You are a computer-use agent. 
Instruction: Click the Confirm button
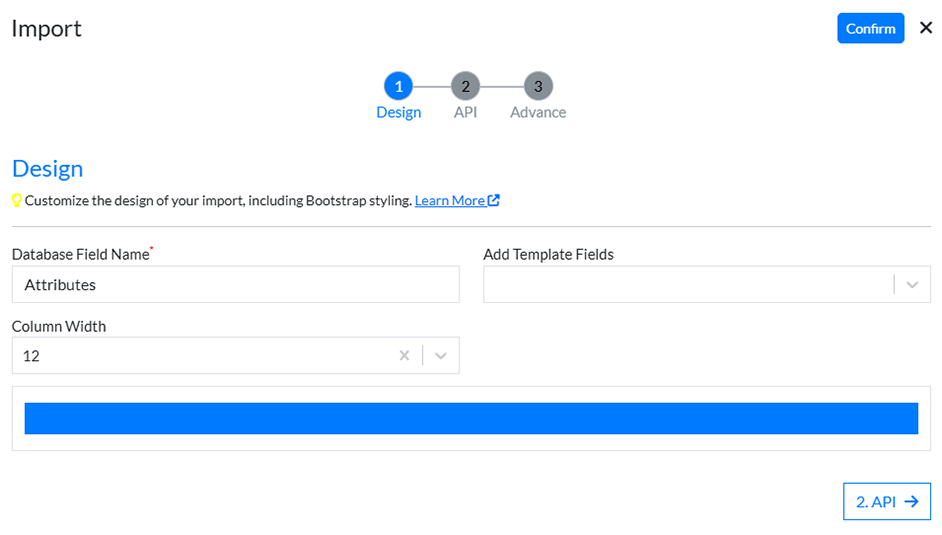(870, 28)
